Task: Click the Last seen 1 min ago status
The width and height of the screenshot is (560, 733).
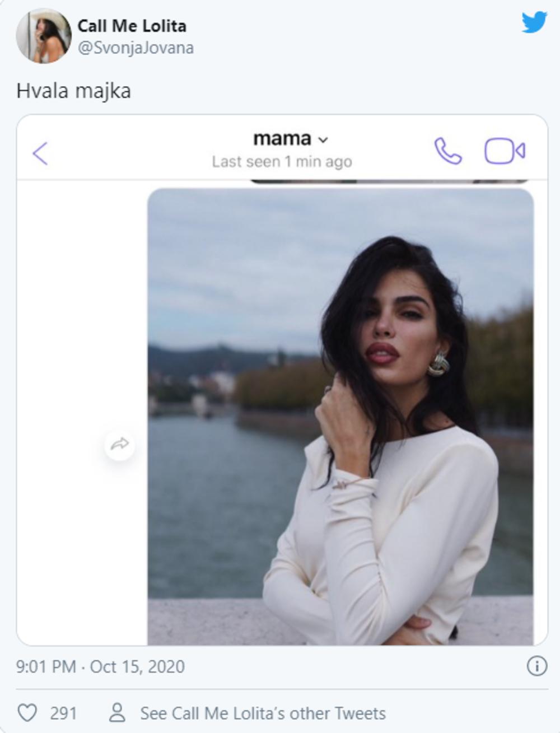Action: [282, 162]
